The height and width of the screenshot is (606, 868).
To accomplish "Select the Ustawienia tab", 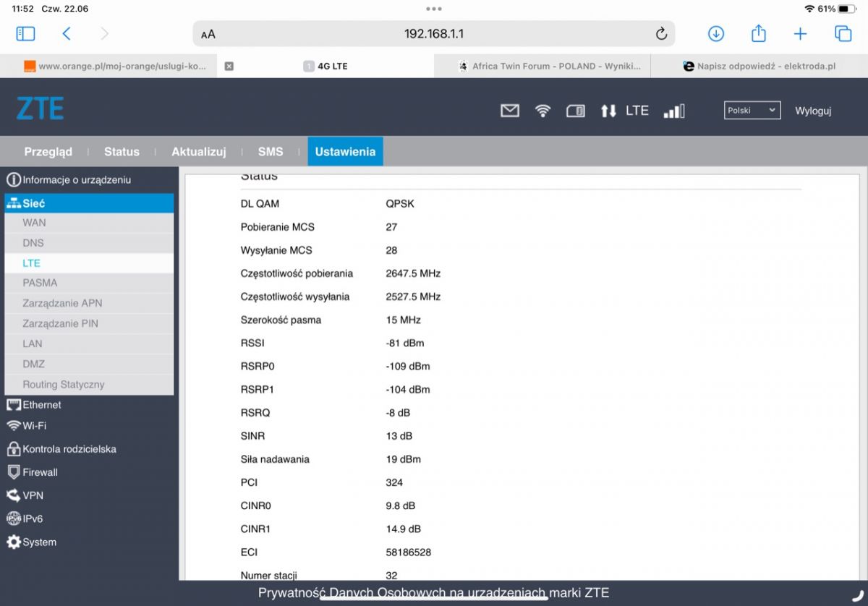I will (345, 152).
